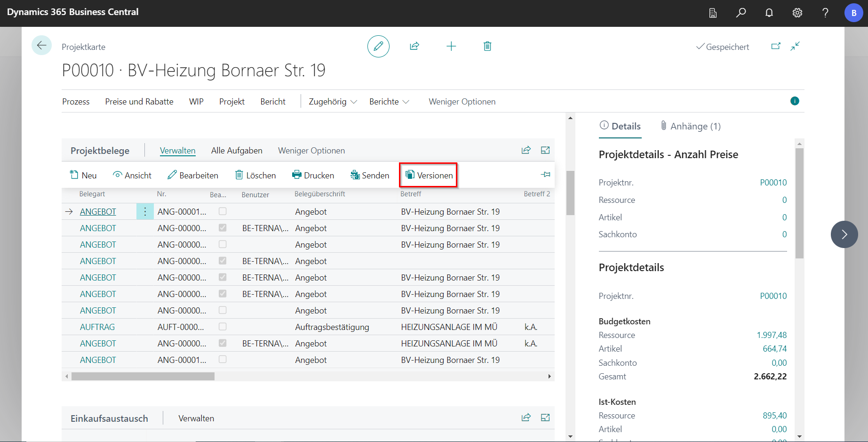This screenshot has width=868, height=442.
Task: Expand the Berichte dropdown menu
Action: click(x=389, y=102)
